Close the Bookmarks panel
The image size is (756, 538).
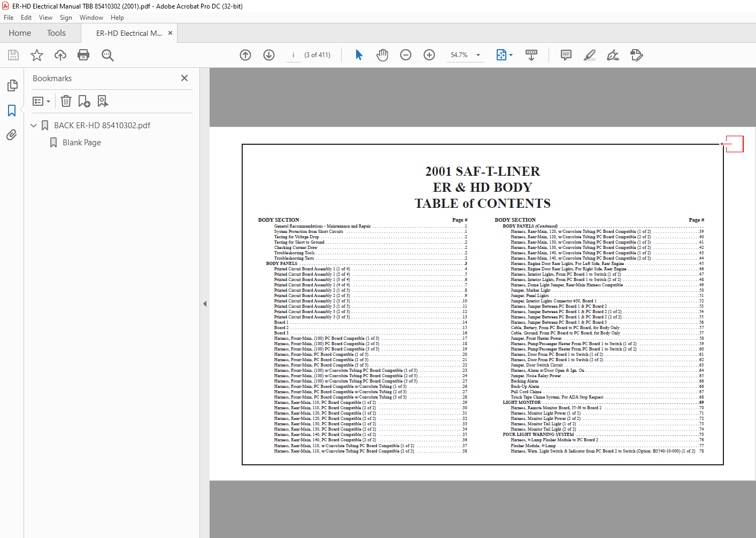(x=184, y=78)
